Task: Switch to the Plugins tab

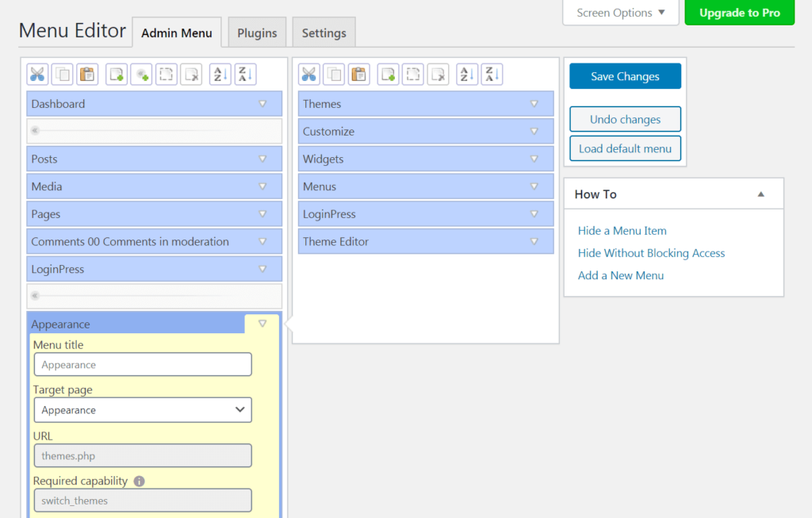Action: tap(256, 33)
